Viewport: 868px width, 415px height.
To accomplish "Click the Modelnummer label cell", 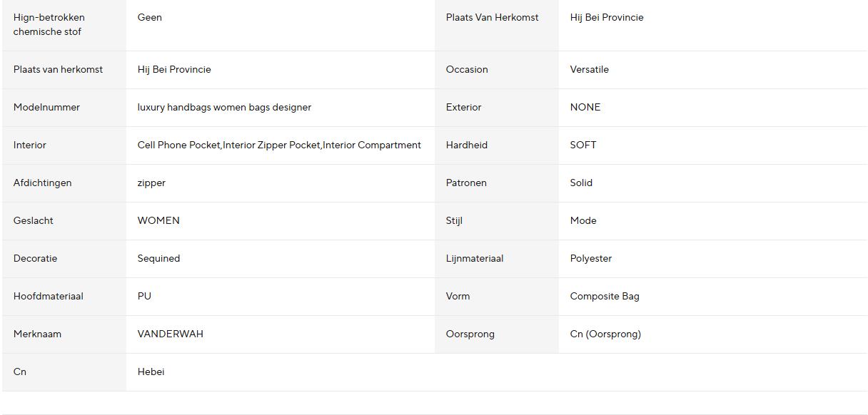I will [x=64, y=108].
